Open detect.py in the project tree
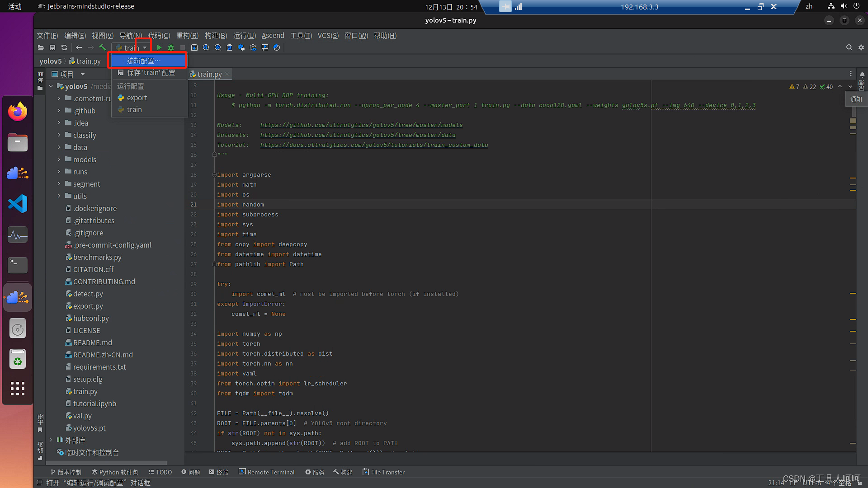The height and width of the screenshot is (488, 868). coord(88,294)
